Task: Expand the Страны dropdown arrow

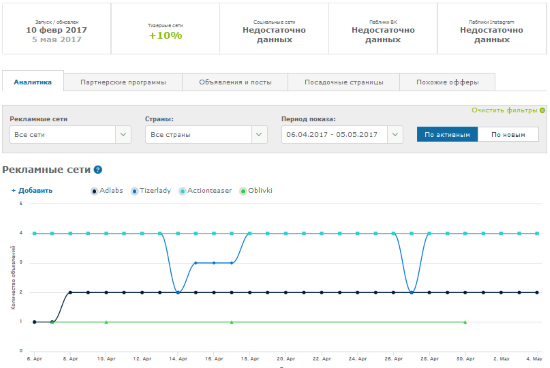Action: [x=259, y=134]
